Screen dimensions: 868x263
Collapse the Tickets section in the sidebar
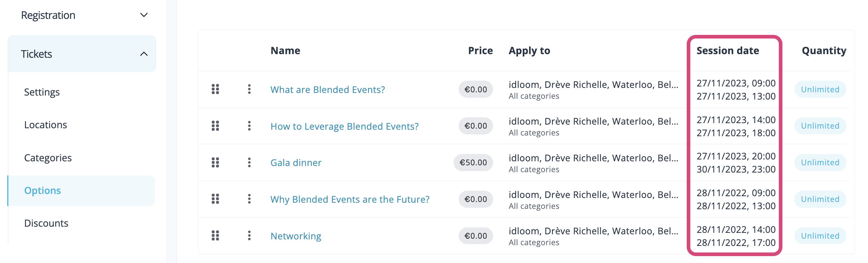coord(82,54)
